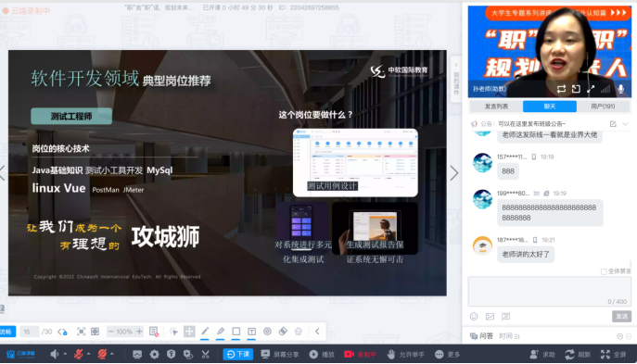Increase zoom with the plus button
Image resolution: width=637 pixels, height=364 pixels.
139,332
